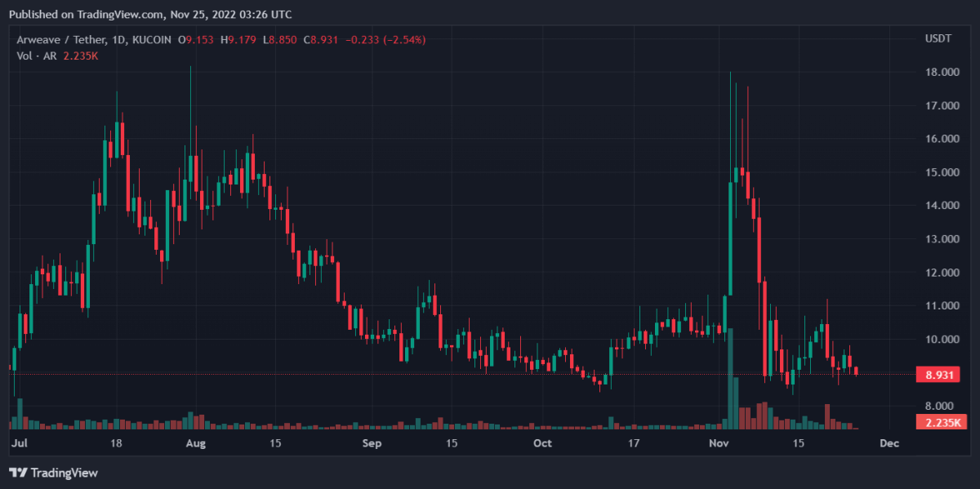Click the 18.000 price axis label
The width and height of the screenshot is (980, 489).
(x=942, y=73)
